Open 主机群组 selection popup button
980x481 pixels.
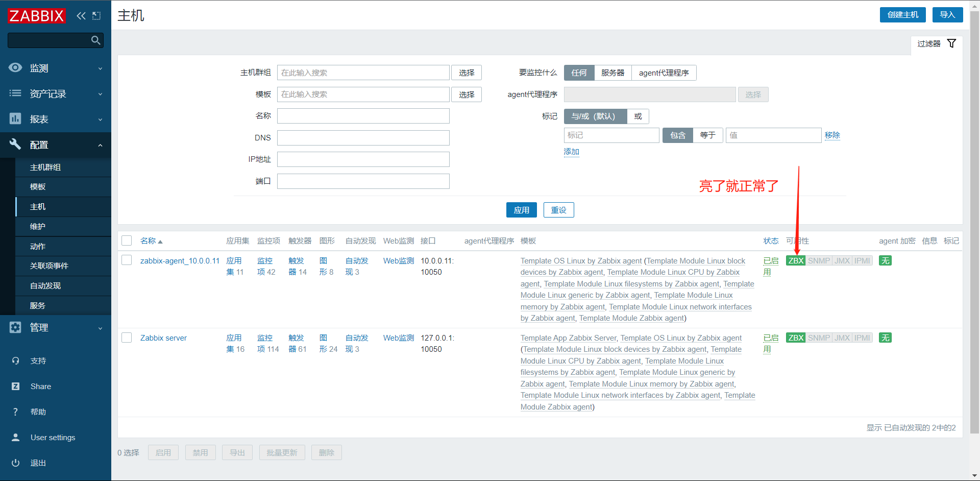467,73
